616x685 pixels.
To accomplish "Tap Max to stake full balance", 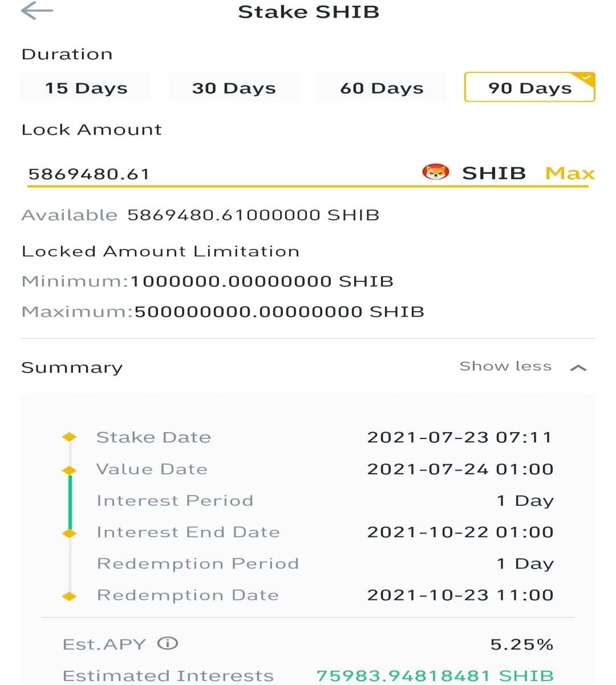I will tap(570, 173).
